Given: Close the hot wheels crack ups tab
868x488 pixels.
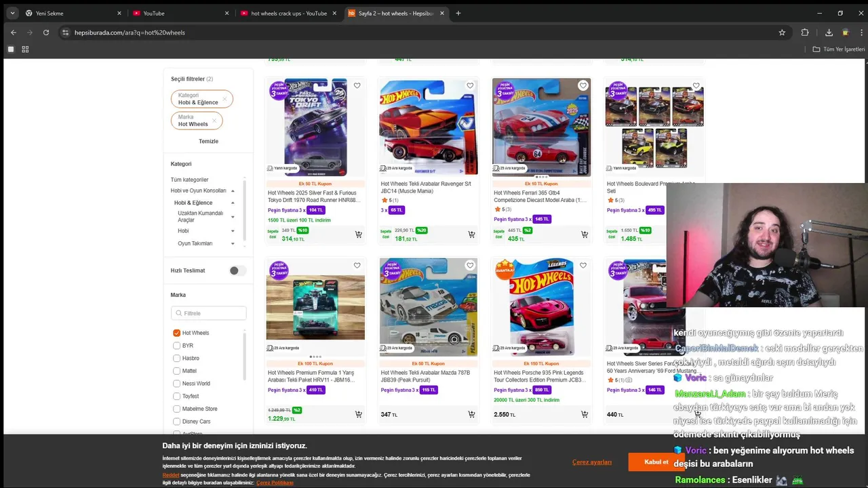Looking at the screenshot, I should pyautogui.click(x=334, y=13).
